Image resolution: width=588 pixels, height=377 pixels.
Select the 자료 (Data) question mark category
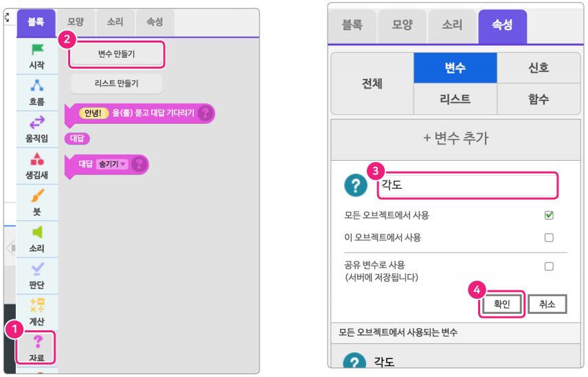37,348
